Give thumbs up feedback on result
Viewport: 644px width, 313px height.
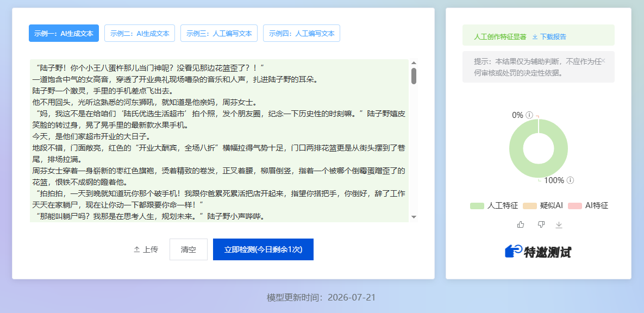click(x=521, y=224)
